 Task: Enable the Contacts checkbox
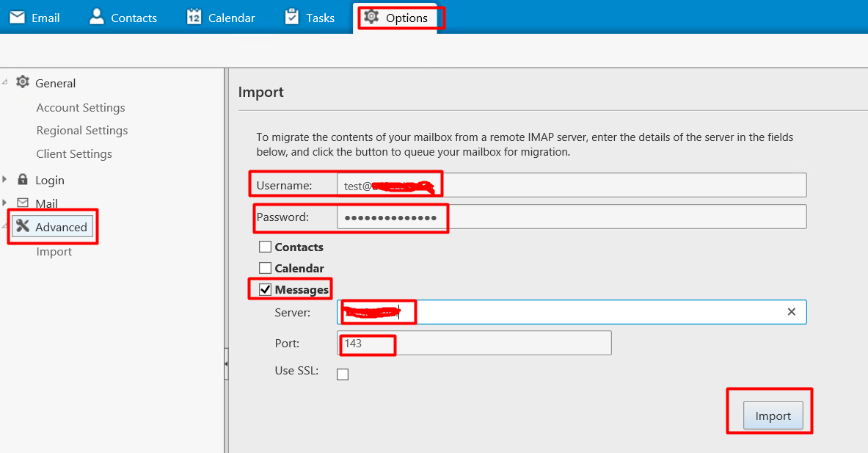point(265,247)
